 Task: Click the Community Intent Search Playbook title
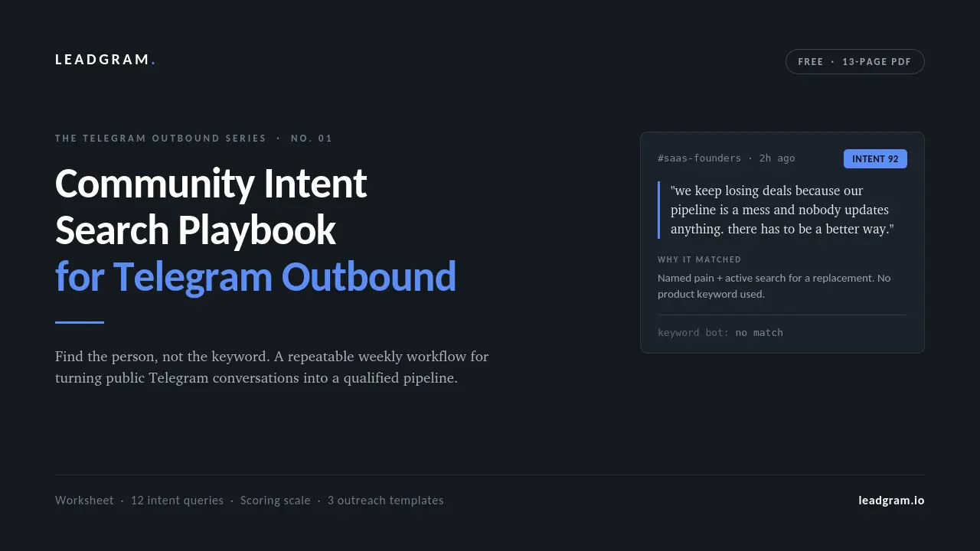[x=211, y=207]
